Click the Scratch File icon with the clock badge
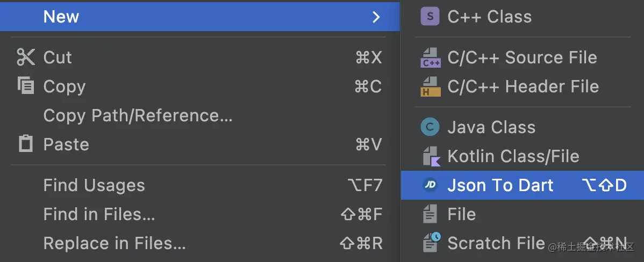 click(431, 242)
